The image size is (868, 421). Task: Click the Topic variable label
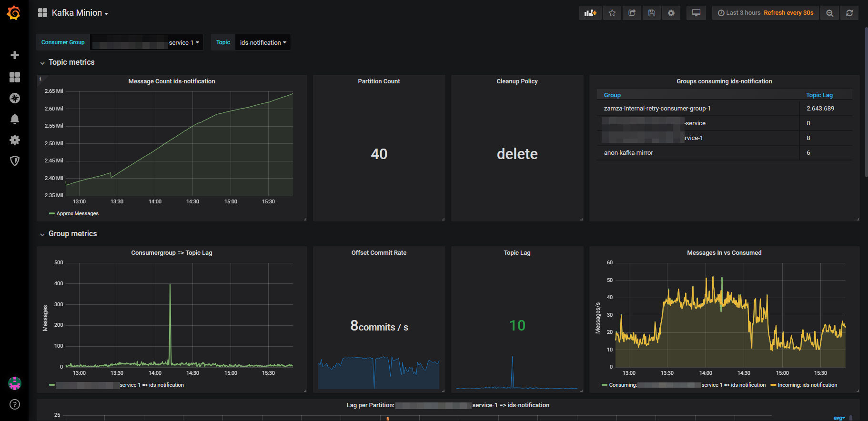click(x=223, y=42)
